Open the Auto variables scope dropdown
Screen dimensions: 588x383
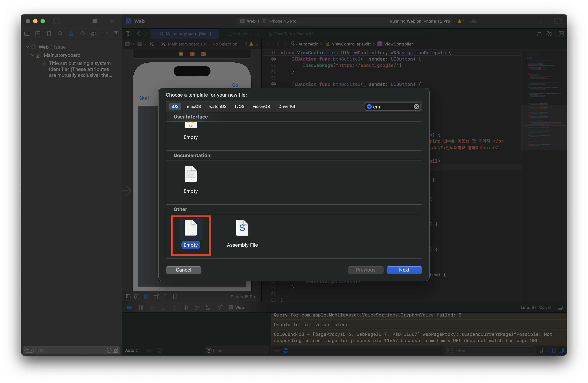click(131, 350)
